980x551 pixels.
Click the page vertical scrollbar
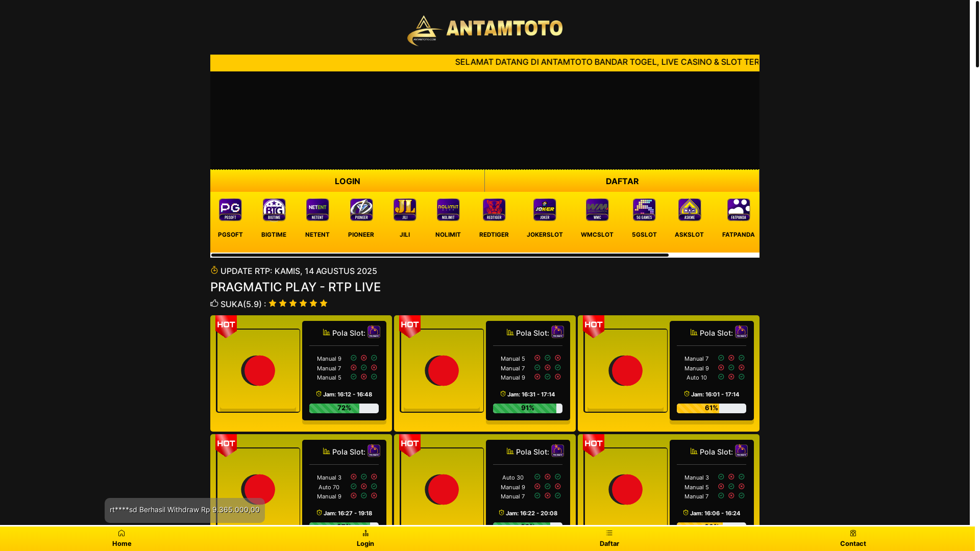coord(977,35)
